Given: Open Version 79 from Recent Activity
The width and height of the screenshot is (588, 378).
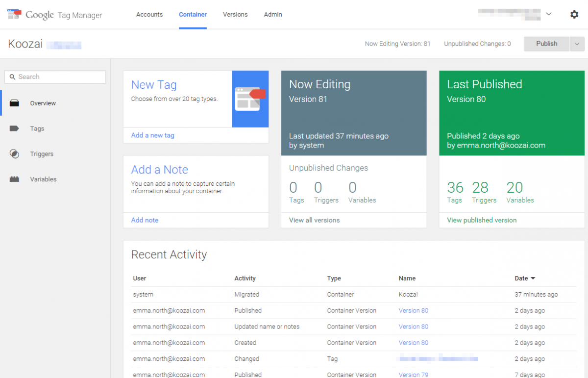Looking at the screenshot, I should click(x=413, y=375).
